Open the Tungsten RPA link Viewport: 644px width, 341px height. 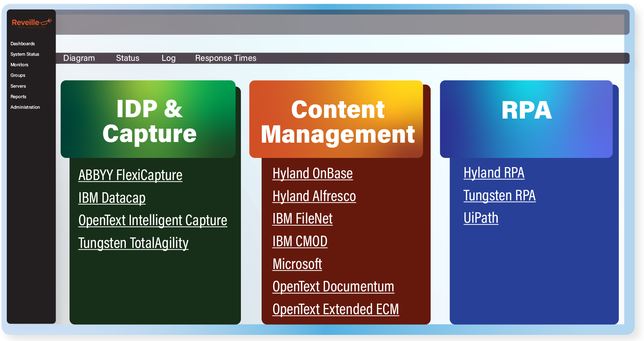[499, 196]
